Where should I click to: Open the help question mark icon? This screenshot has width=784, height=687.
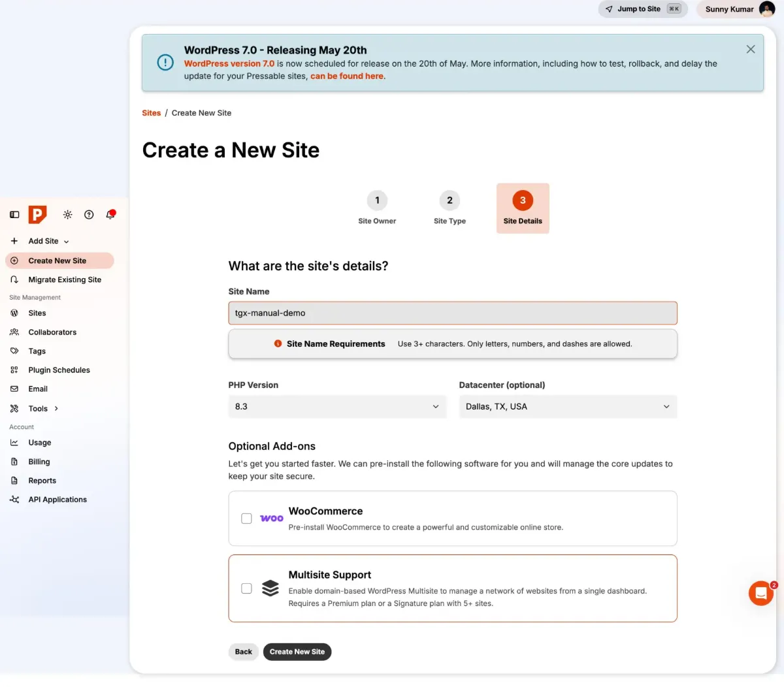click(x=89, y=215)
